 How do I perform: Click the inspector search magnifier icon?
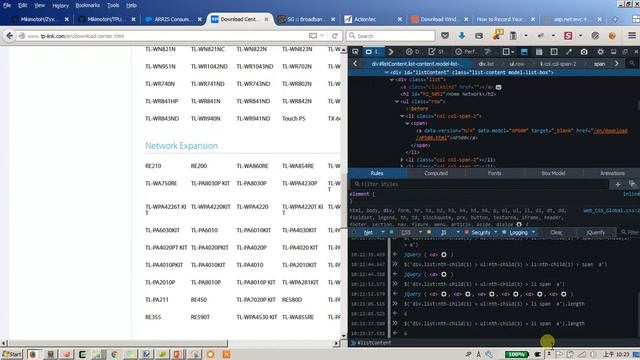tap(632, 64)
